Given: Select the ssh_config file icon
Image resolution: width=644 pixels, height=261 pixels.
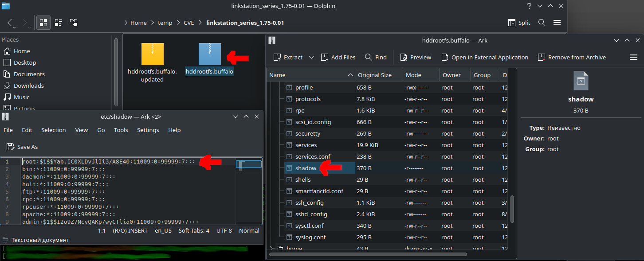Looking at the screenshot, I should [x=290, y=203].
